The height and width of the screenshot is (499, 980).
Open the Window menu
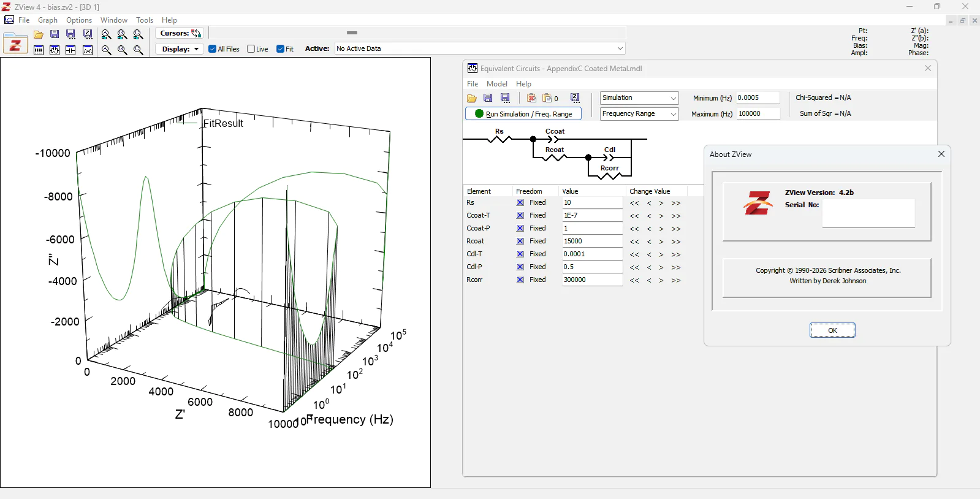[114, 20]
